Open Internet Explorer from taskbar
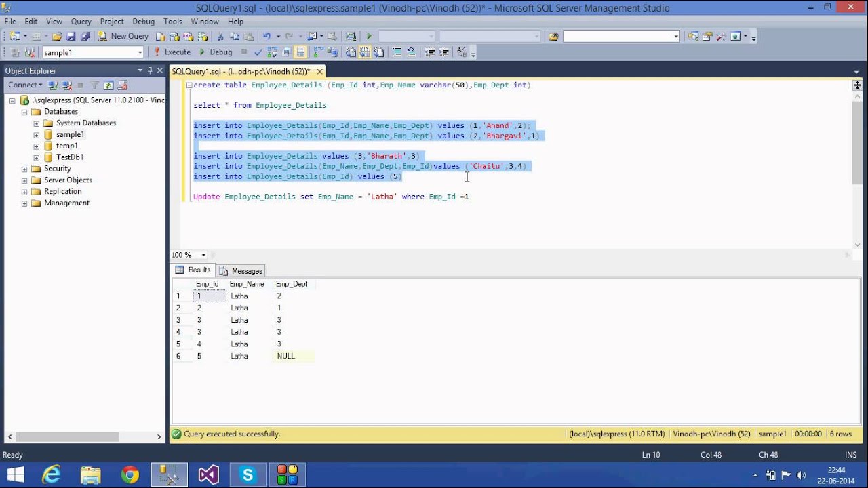Image resolution: width=868 pixels, height=488 pixels. [51, 474]
